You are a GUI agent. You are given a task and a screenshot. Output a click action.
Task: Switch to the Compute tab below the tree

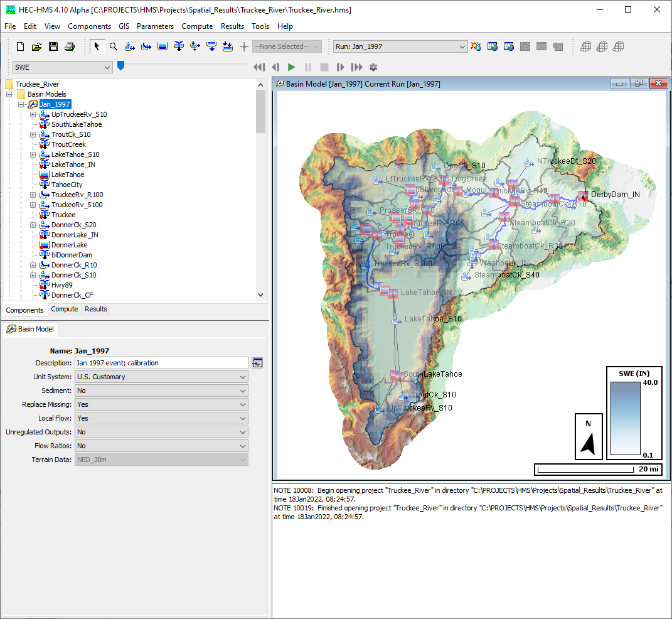[x=64, y=309]
